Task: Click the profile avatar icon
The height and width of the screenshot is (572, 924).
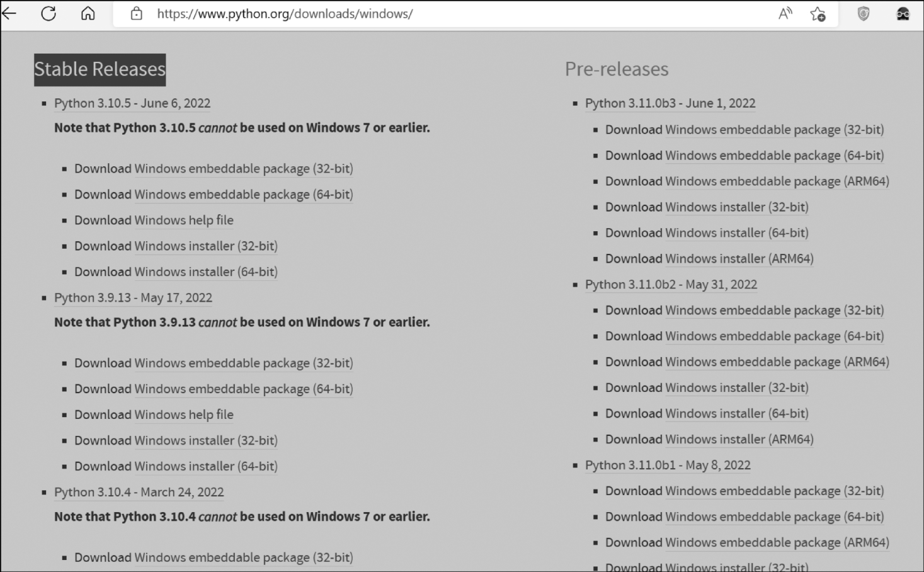Action: pyautogui.click(x=903, y=14)
